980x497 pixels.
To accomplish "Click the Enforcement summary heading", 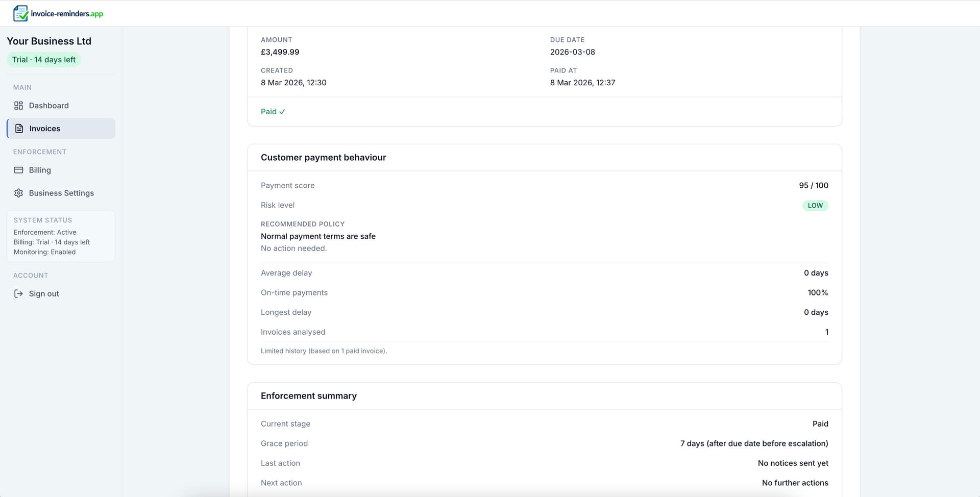I will (308, 395).
